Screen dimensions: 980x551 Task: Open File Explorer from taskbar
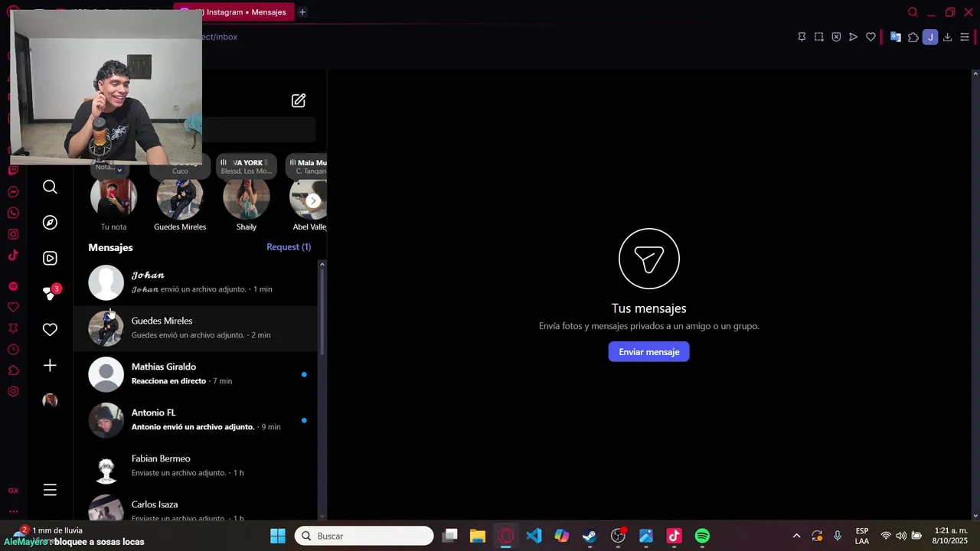coord(478,536)
